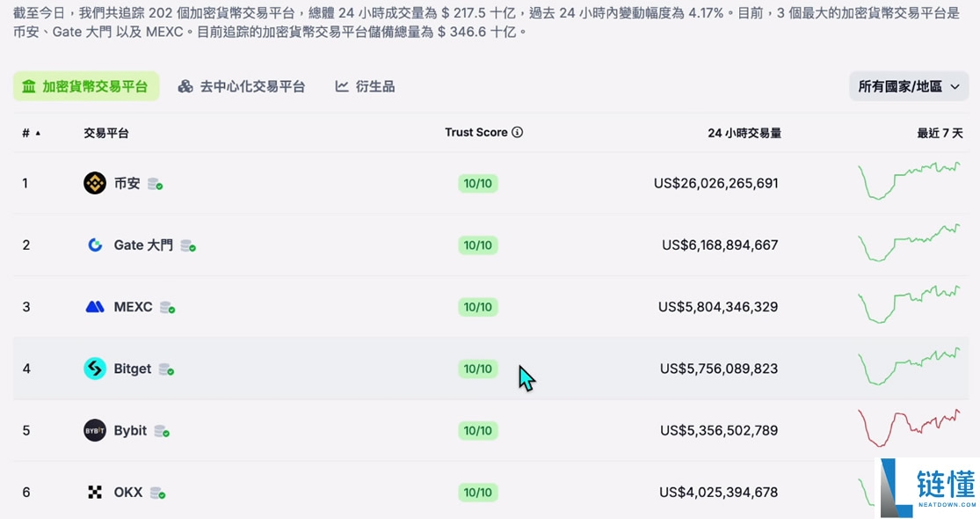Switch to the 去中心化交易平台 tab
This screenshot has height=519, width=980.
[x=242, y=86]
